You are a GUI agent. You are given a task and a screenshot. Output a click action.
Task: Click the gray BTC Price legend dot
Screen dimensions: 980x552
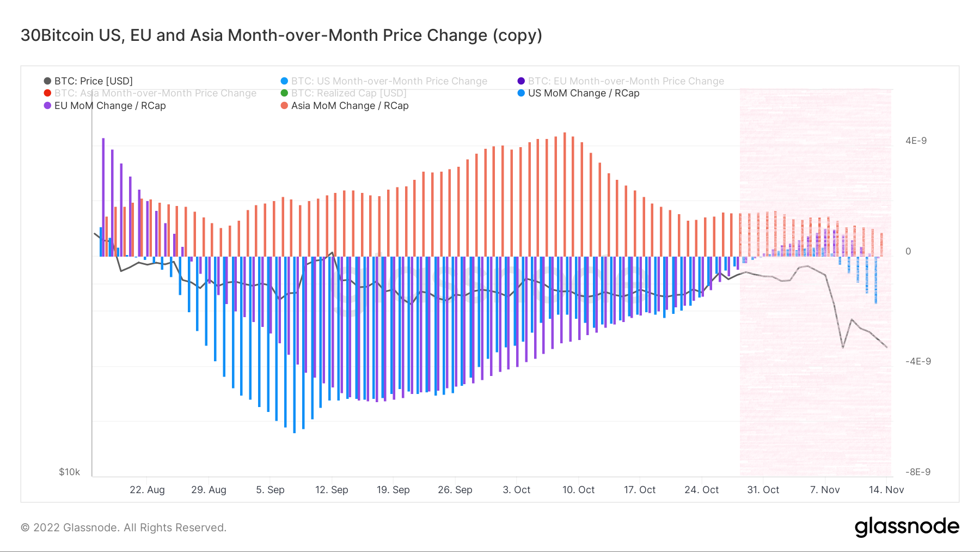coord(47,81)
